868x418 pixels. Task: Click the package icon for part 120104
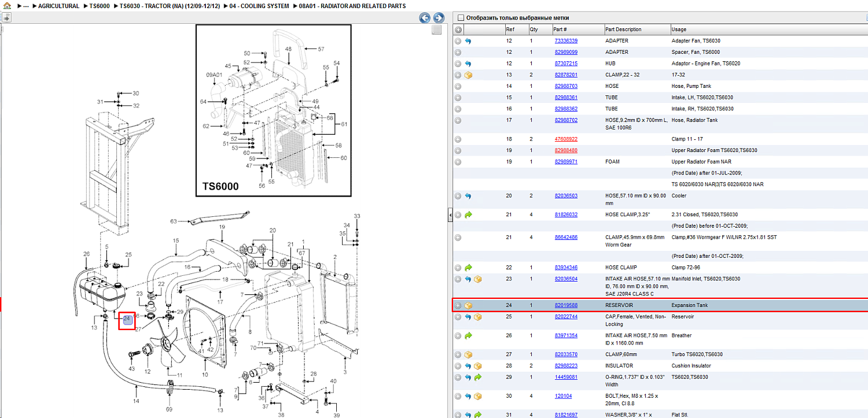point(478,396)
